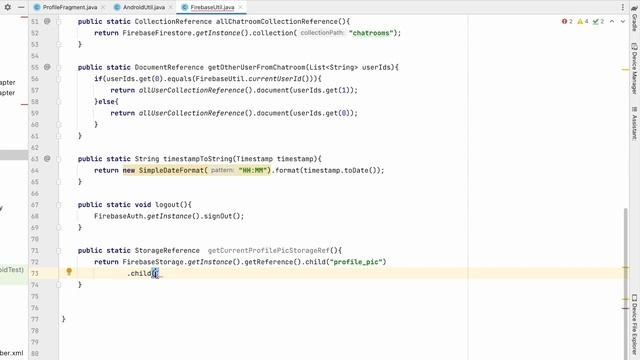This screenshot has height=360, width=640.
Task: Open the Device File Explorer tool window
Action: click(635, 324)
